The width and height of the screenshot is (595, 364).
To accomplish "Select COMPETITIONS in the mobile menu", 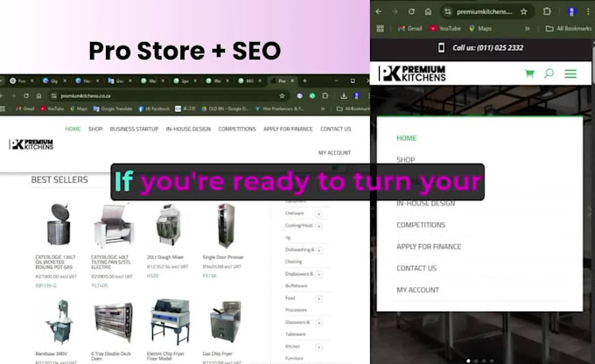I will coord(421,225).
